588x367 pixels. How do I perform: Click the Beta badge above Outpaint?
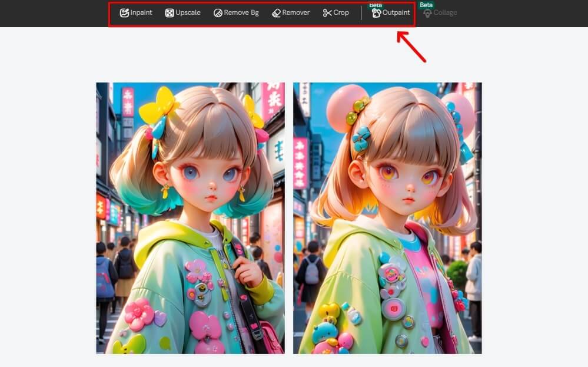coord(375,5)
